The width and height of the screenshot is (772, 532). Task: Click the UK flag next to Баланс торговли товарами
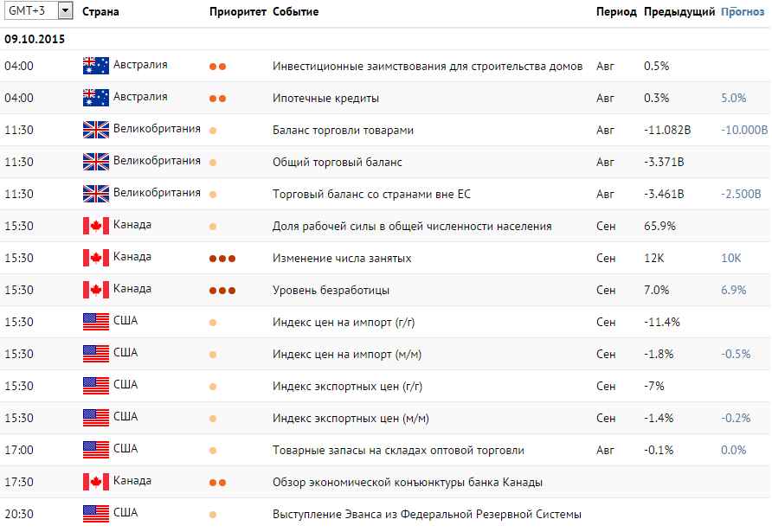coord(95,130)
